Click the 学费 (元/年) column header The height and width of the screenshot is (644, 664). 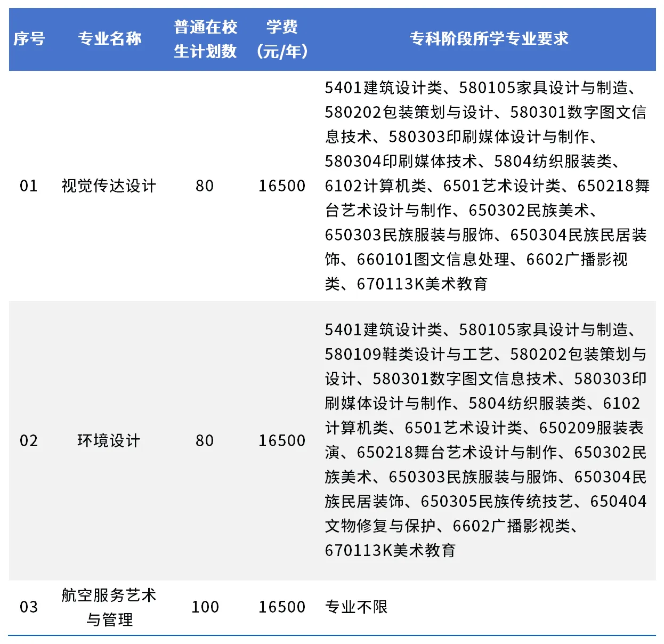pyautogui.click(x=282, y=39)
